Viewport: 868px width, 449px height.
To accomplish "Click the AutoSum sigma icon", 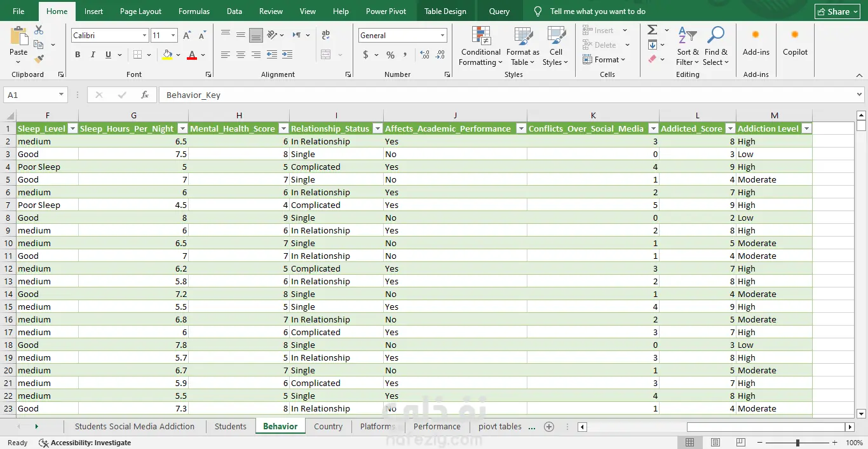I will (653, 30).
